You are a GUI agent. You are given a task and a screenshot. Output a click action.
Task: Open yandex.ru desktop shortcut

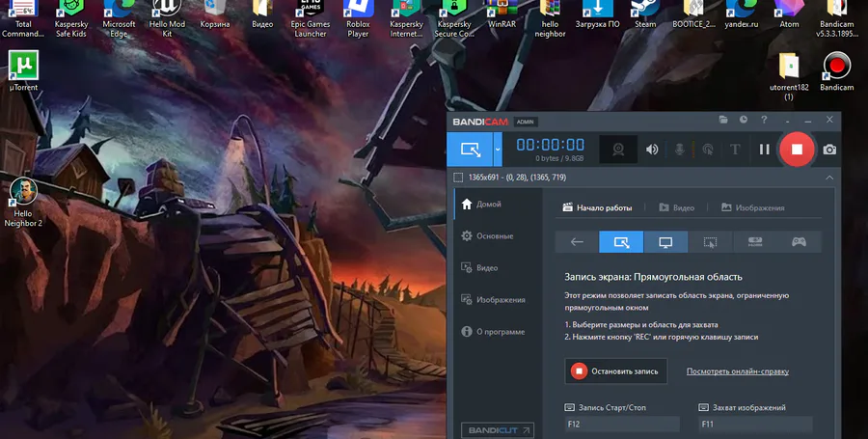[x=742, y=14]
